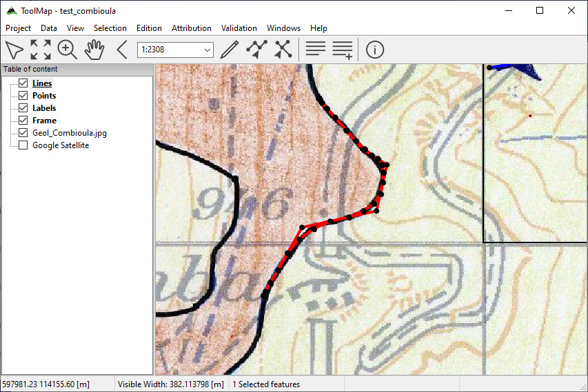
Task: Select the pencil draw tool
Action: [x=229, y=50]
